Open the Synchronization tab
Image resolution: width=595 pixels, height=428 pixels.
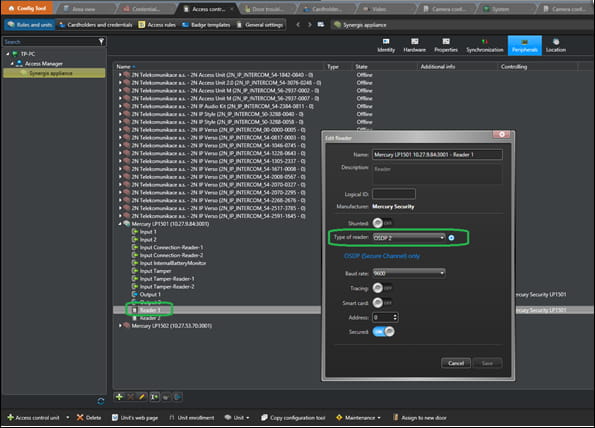pos(485,45)
